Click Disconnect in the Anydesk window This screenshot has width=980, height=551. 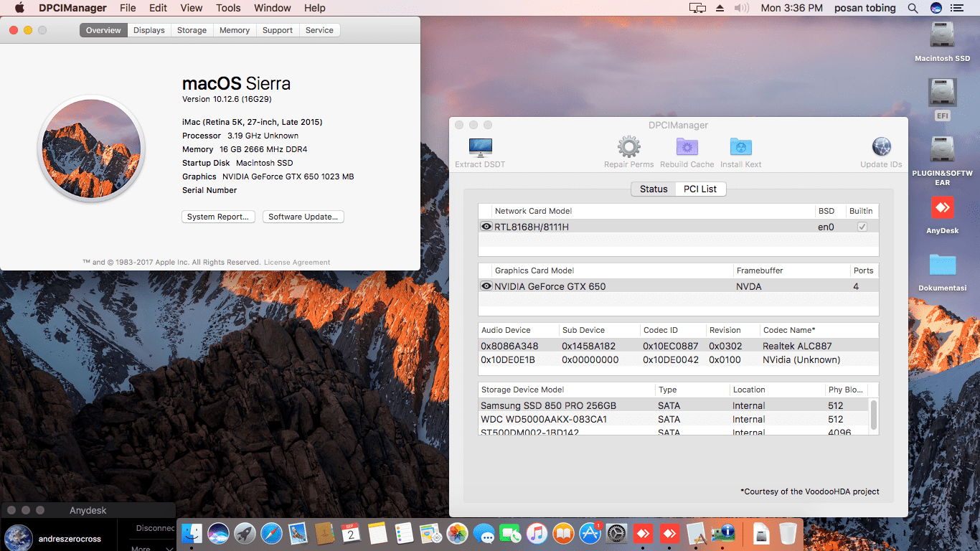click(156, 528)
